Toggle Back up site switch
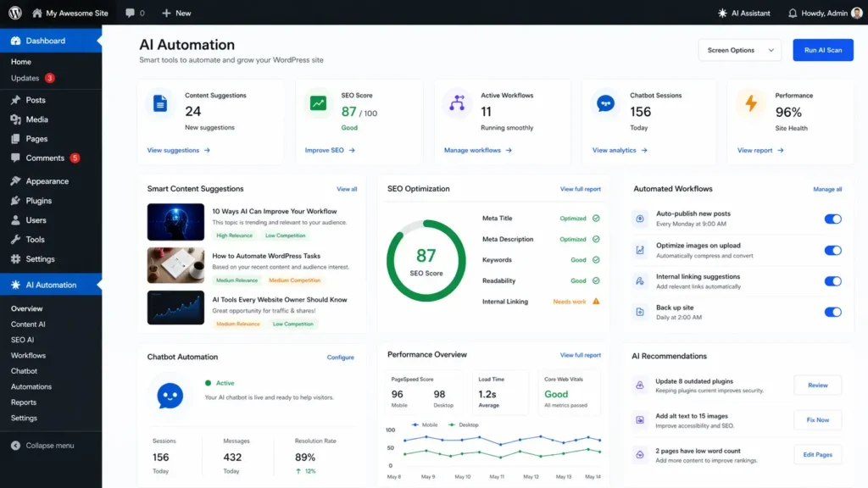 [832, 312]
